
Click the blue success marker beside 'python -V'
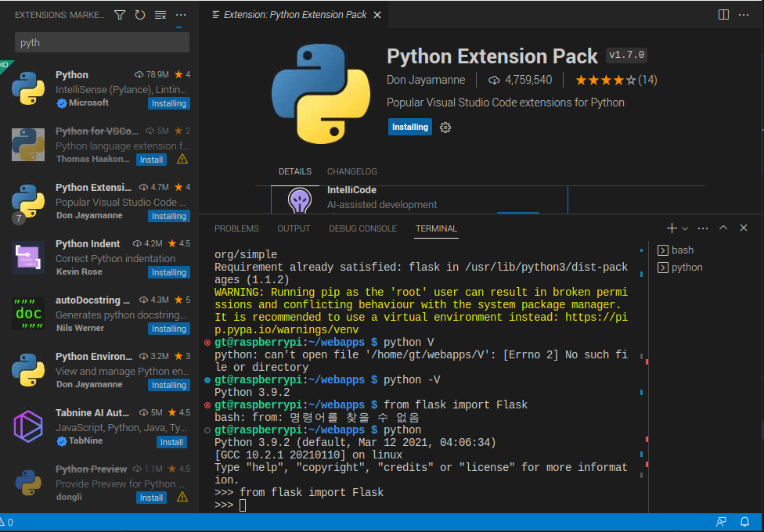pyautogui.click(x=207, y=380)
